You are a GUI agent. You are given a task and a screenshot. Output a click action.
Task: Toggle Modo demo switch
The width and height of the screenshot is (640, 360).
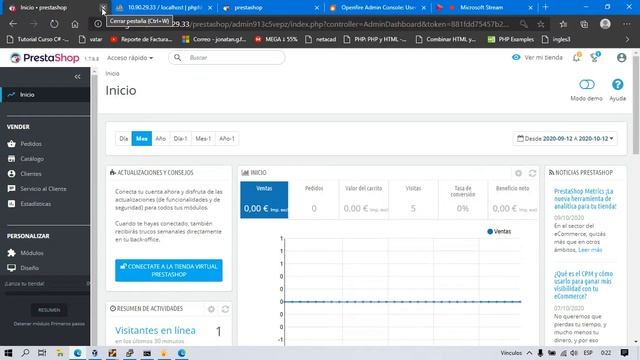point(587,84)
